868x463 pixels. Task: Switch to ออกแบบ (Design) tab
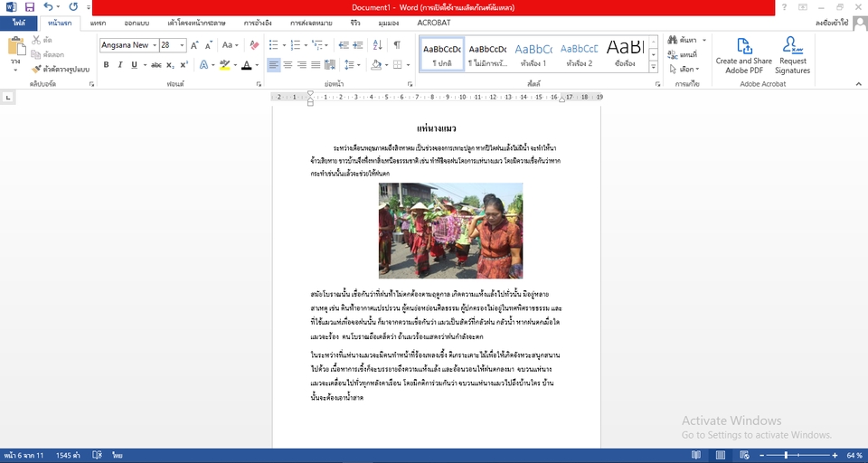coord(135,24)
